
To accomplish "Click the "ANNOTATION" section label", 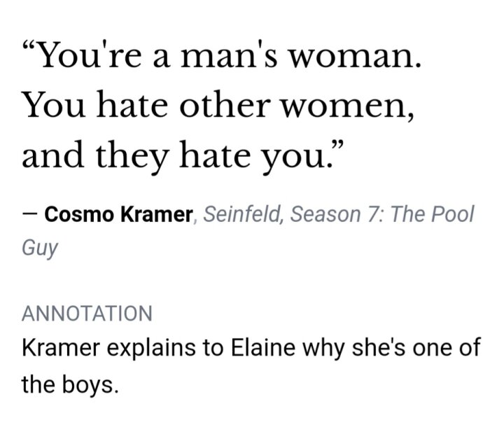I will (x=87, y=313).
